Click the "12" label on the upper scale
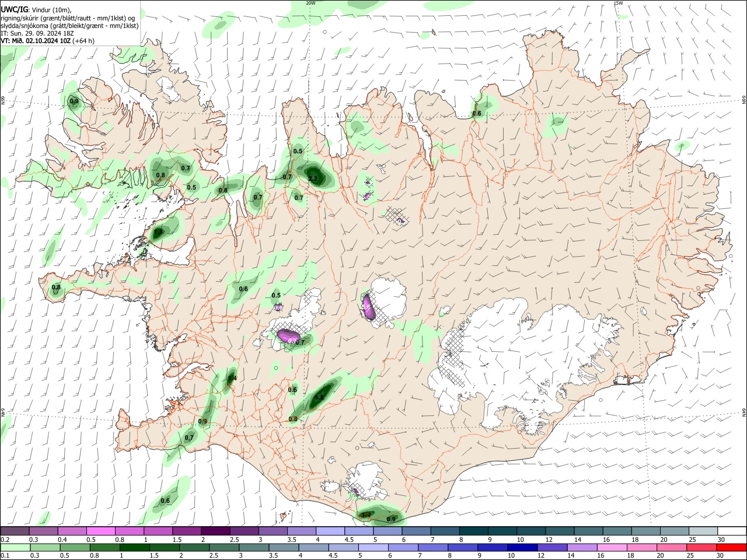This screenshot has height=560, width=747. [x=549, y=540]
